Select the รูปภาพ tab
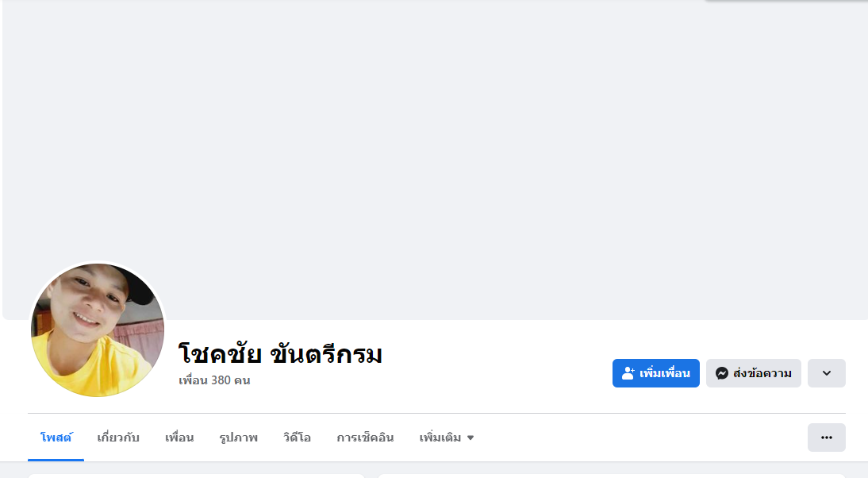The image size is (868, 478). (x=238, y=438)
